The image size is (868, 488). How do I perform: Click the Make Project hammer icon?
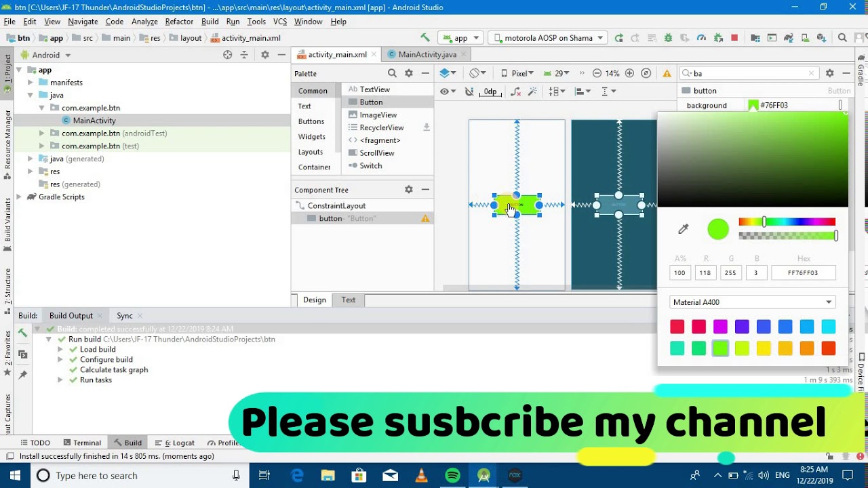point(425,38)
